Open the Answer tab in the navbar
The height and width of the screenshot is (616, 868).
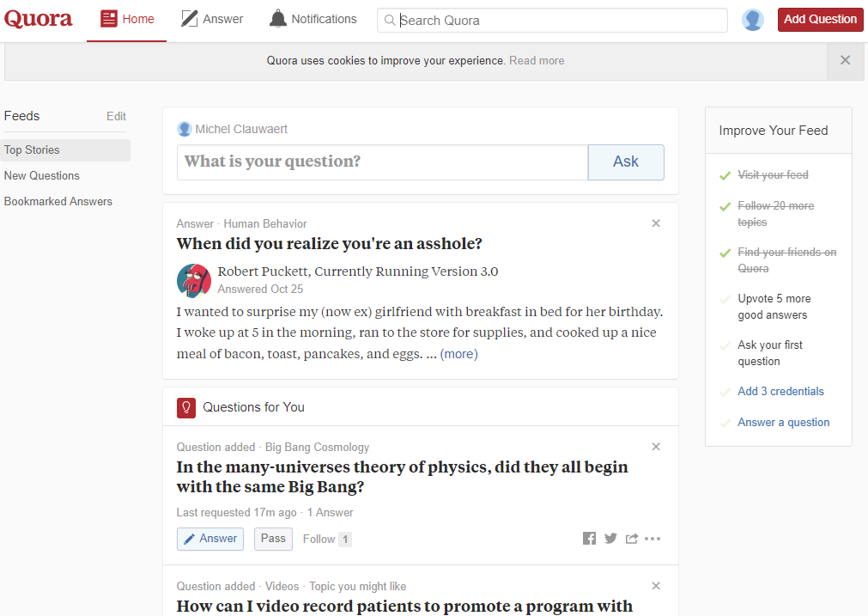(212, 19)
